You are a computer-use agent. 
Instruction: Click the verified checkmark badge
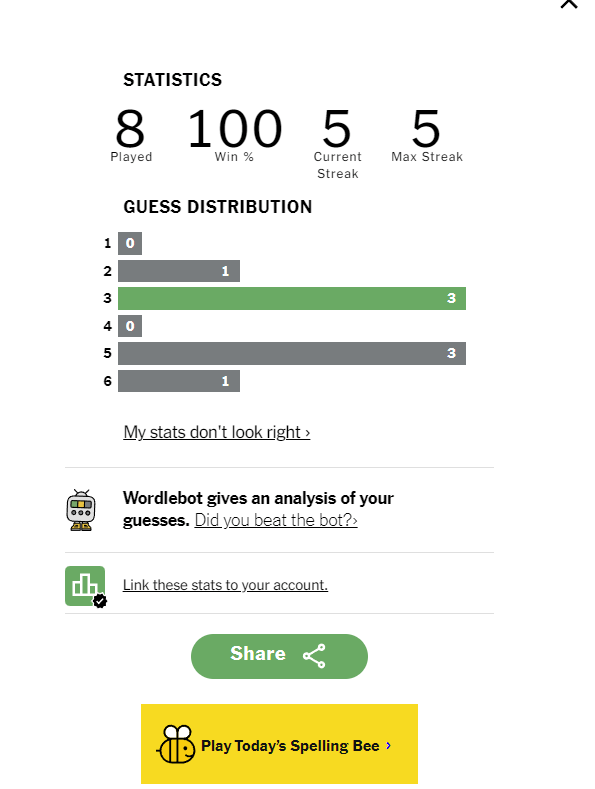click(100, 600)
